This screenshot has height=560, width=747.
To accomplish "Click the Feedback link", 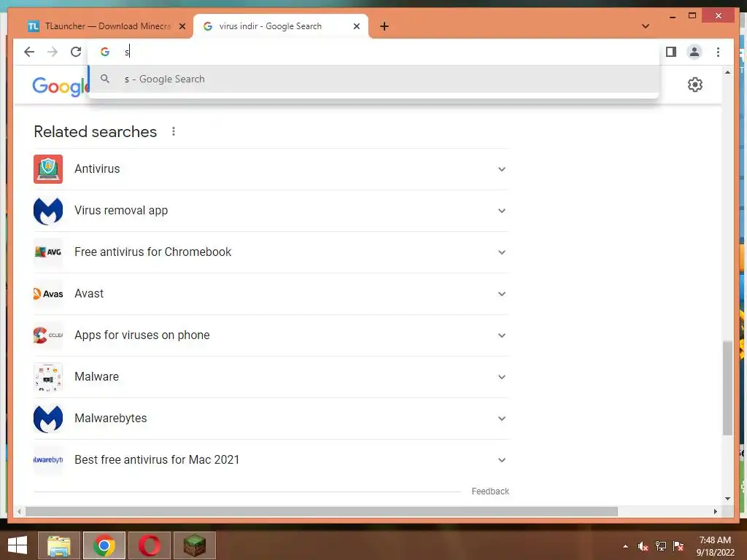I will pyautogui.click(x=490, y=491).
